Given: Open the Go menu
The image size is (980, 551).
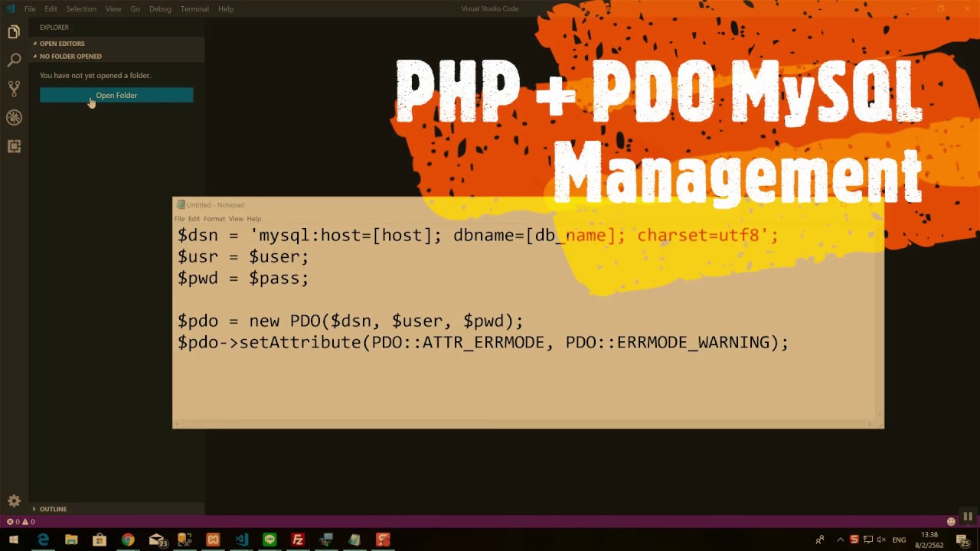Looking at the screenshot, I should (x=135, y=8).
